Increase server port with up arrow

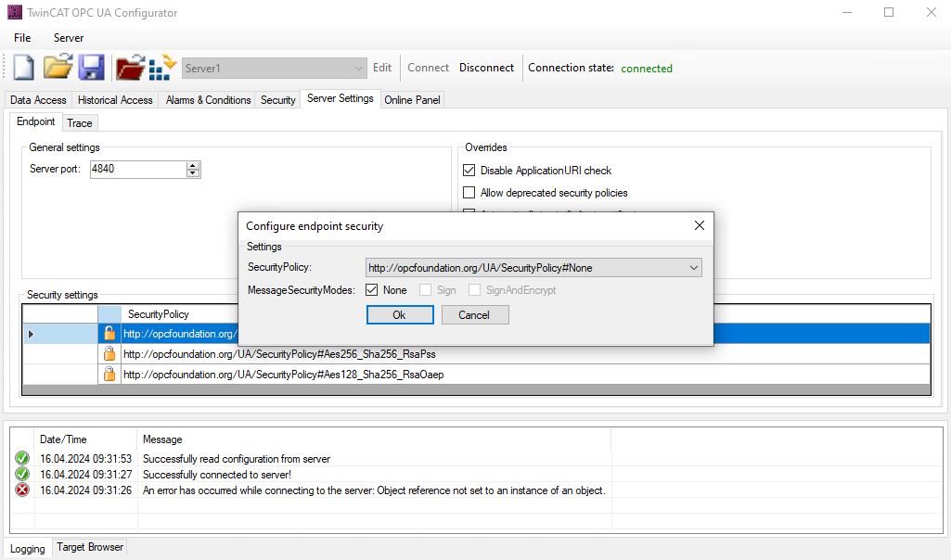point(193,166)
